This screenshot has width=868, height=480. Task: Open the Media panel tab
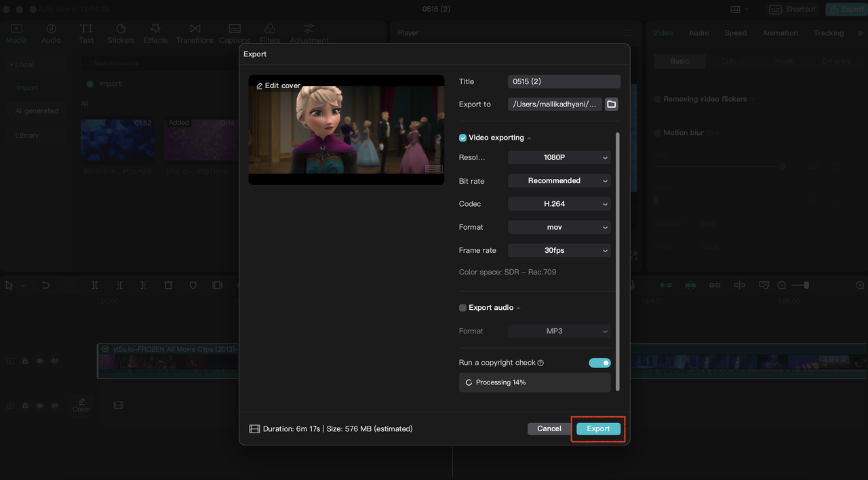tap(16, 33)
